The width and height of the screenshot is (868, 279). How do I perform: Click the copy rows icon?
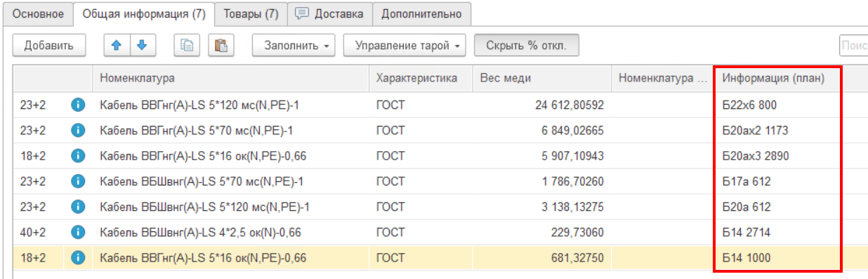[187, 46]
